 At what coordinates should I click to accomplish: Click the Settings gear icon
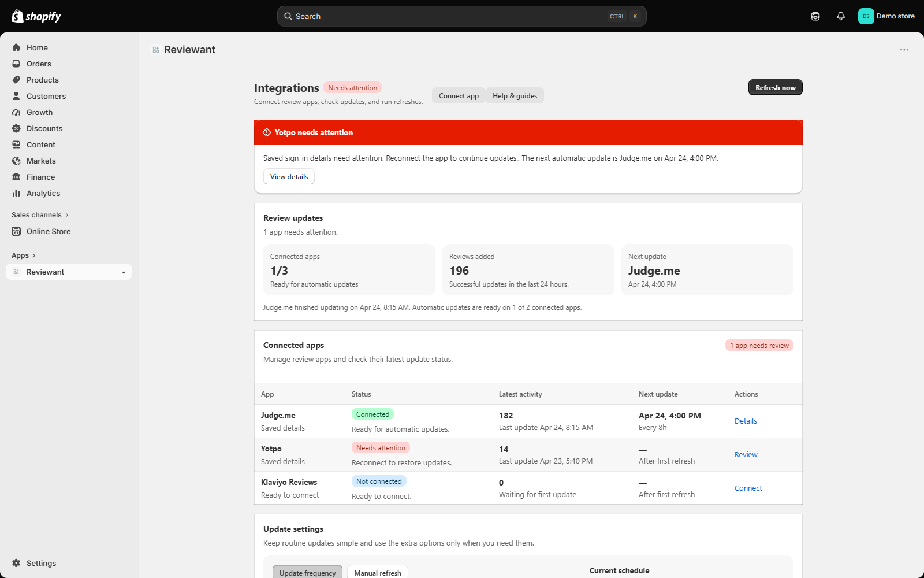16,563
